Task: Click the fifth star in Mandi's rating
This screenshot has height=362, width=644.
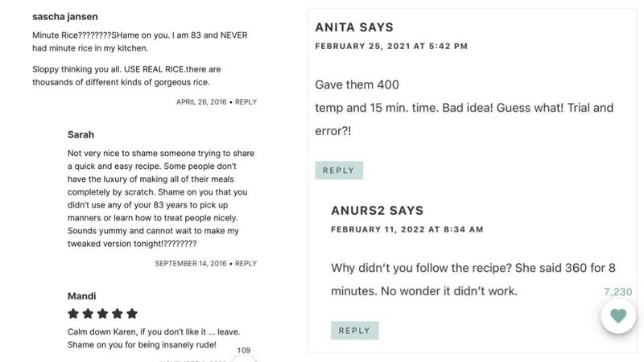Action: 132,314
